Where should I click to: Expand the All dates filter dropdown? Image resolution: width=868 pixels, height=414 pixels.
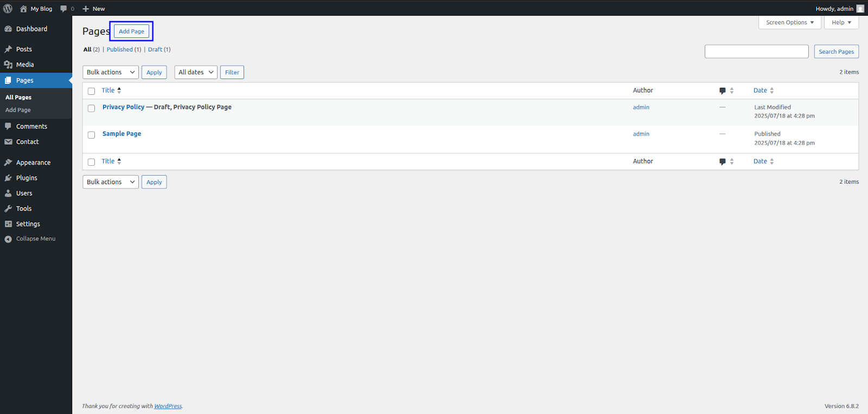point(195,73)
